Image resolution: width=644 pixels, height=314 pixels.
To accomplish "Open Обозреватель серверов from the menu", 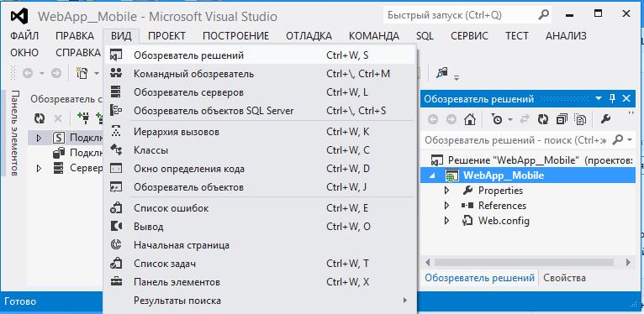I will pos(260,92).
